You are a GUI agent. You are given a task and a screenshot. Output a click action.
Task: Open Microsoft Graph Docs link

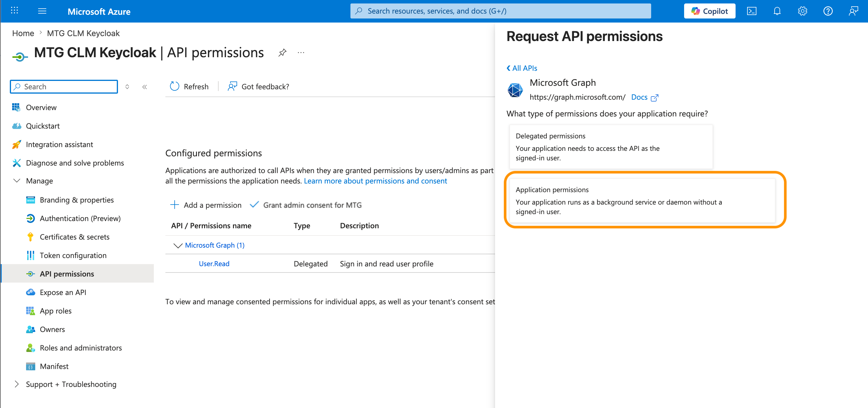[x=644, y=97]
